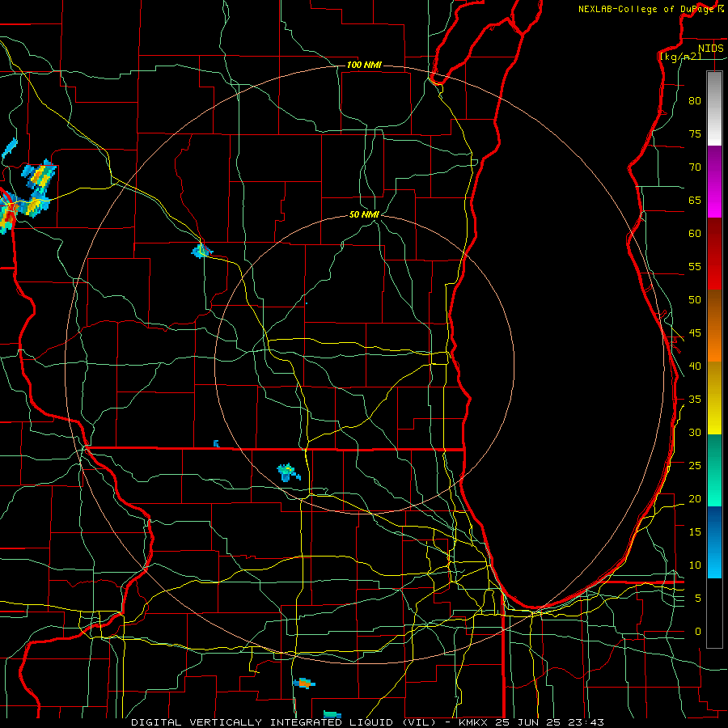This screenshot has height=728, width=728.
Task: Click the 50 value on the scale
Action: (695, 299)
